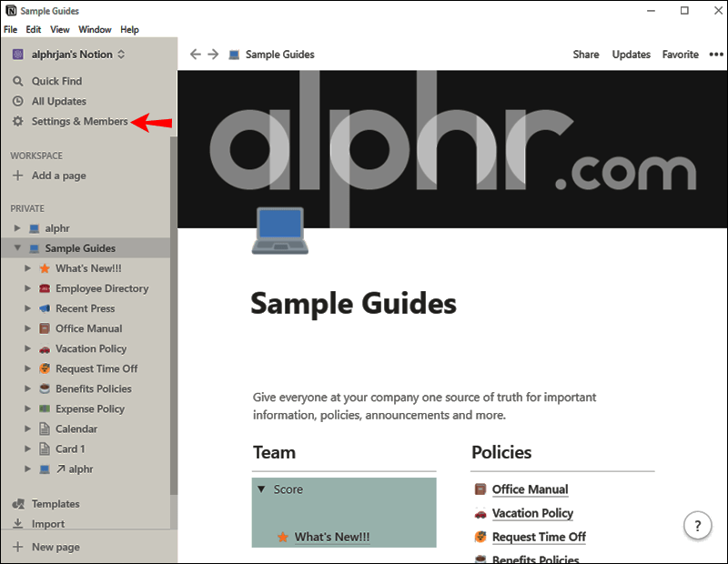This screenshot has width=728, height=564.
Task: Click the Request Time Off emoji icon in sidebar
Action: pos(45,368)
